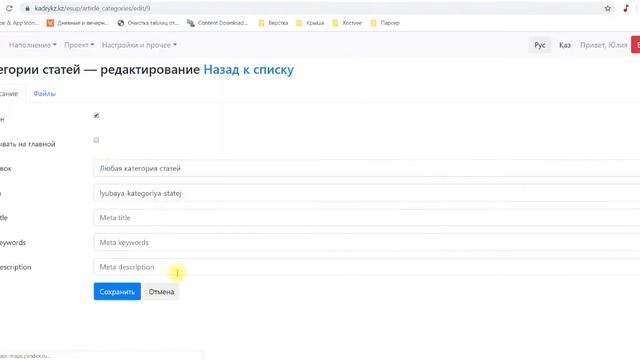Viewport: 640px width, 360px height.
Task: Expand the Наполнение dropdown menu
Action: pyautogui.click(x=33, y=45)
